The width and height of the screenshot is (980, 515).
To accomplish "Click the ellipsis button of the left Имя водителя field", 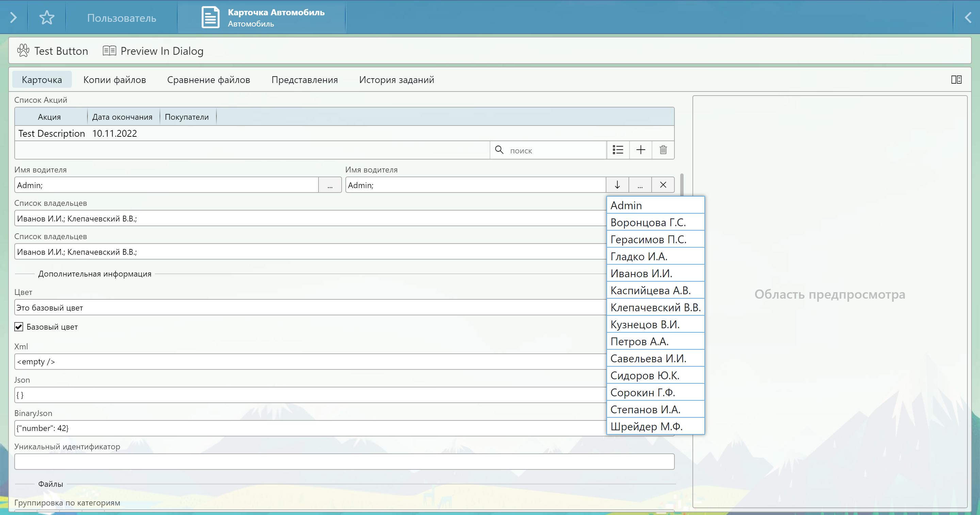I will tap(330, 185).
